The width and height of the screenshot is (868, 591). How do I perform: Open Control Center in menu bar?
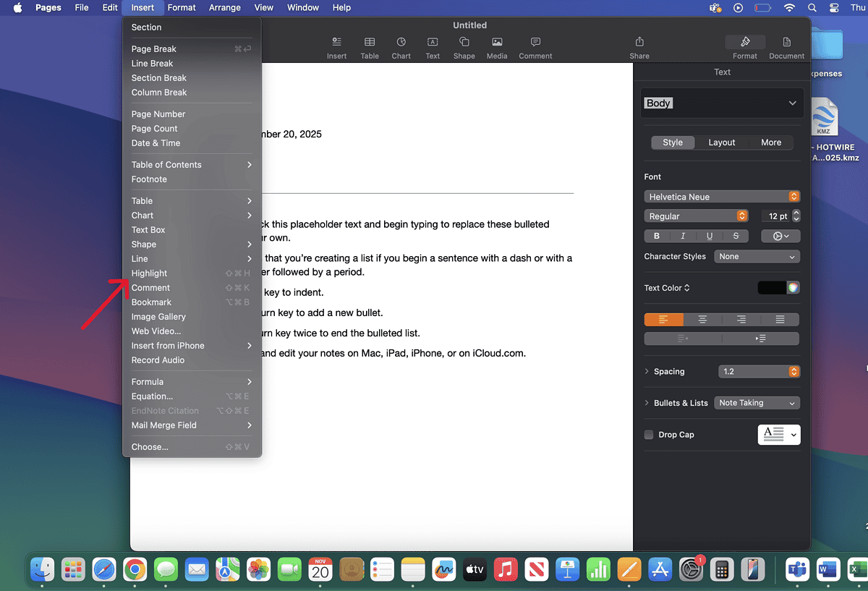click(x=834, y=8)
